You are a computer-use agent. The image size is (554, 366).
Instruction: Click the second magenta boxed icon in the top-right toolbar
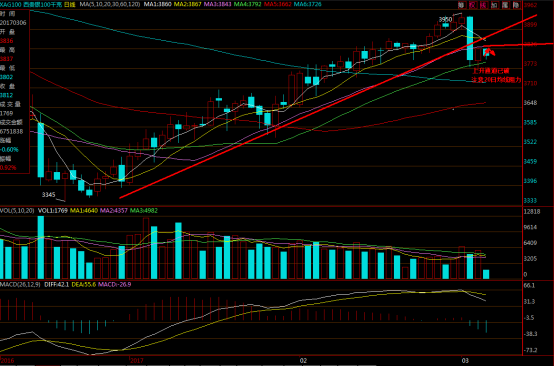pos(483,5)
